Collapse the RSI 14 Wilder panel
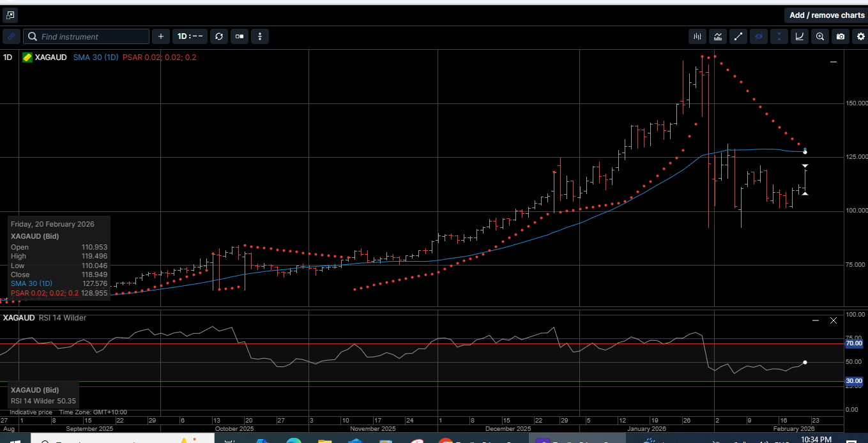 click(815, 320)
